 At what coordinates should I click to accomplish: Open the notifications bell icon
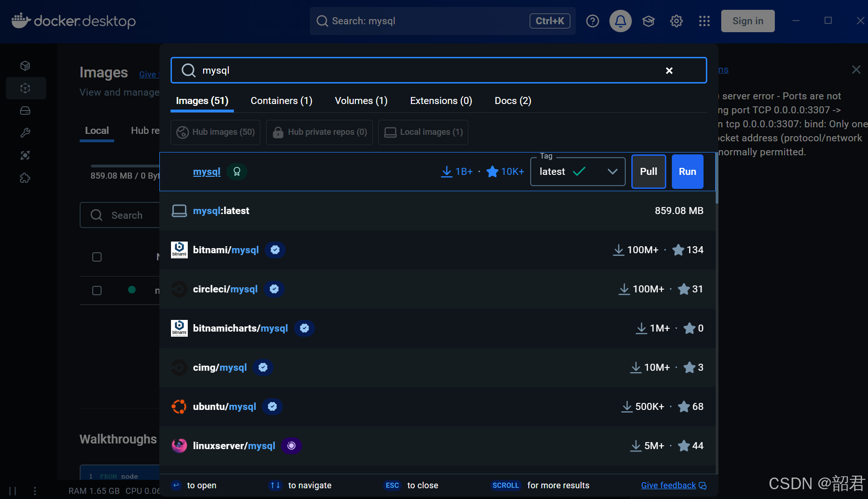[x=621, y=21]
